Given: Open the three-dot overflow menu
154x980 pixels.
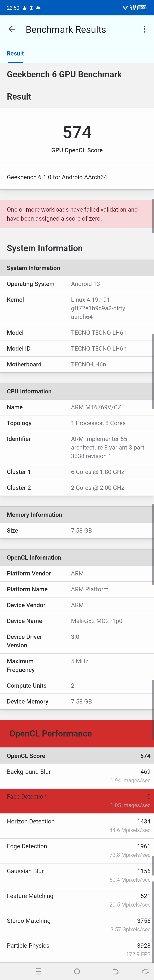Looking at the screenshot, I should [145, 29].
